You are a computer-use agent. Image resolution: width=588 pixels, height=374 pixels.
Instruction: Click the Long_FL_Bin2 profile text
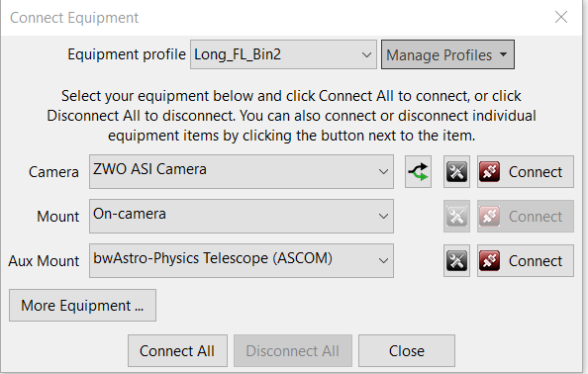(x=238, y=54)
